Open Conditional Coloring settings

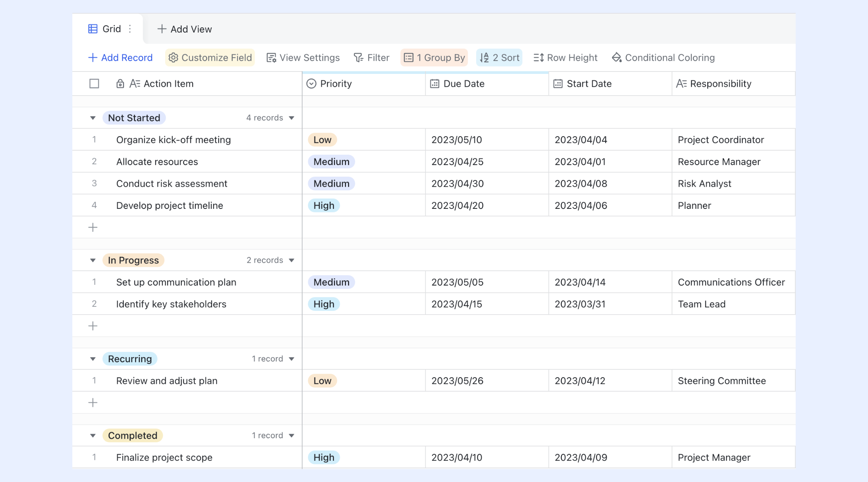tap(663, 58)
